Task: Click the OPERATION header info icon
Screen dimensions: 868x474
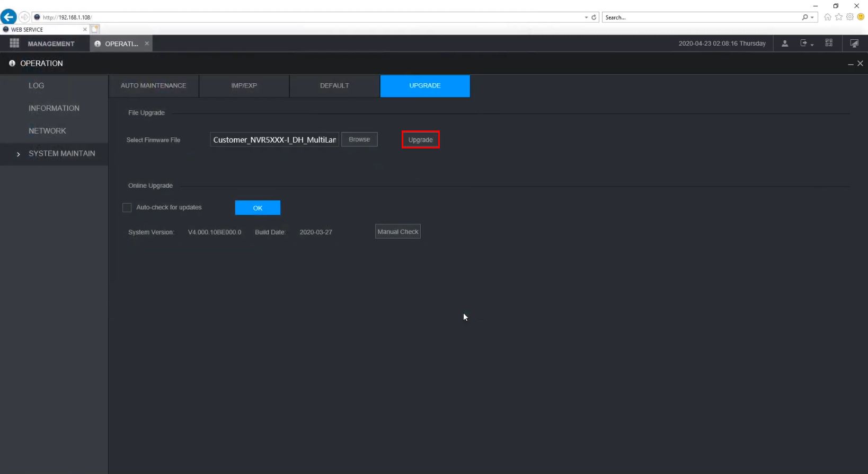Action: click(12, 63)
